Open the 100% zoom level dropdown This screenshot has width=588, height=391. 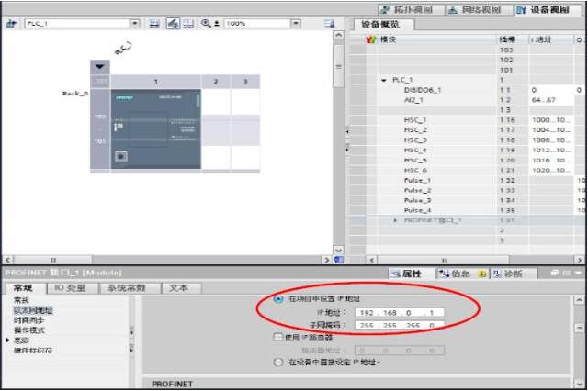click(x=297, y=22)
